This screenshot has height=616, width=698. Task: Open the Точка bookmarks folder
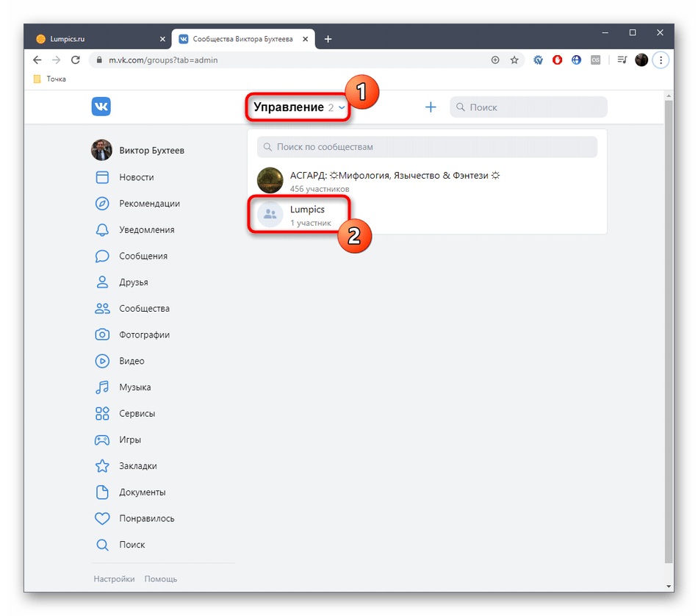pyautogui.click(x=50, y=79)
